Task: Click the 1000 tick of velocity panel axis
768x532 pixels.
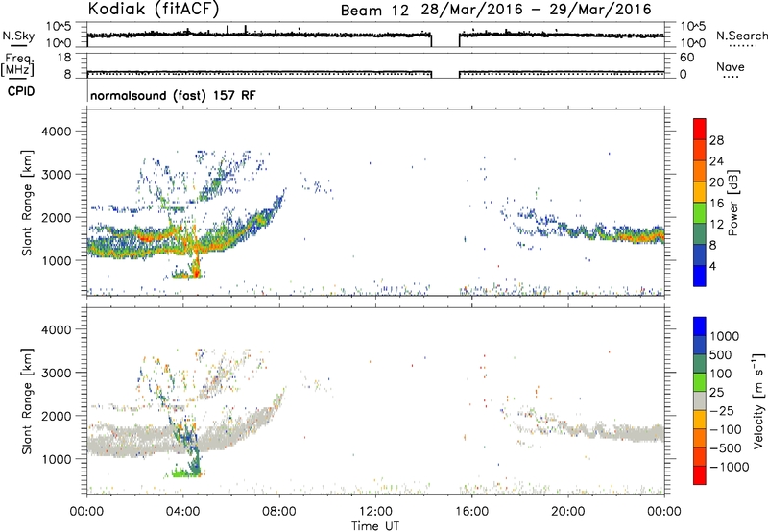Action: [x=56, y=459]
